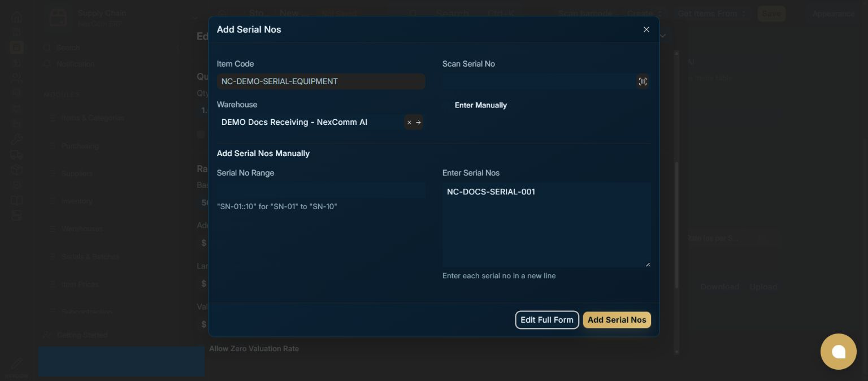Click Scan barcode in the background toolbar

pos(585,14)
